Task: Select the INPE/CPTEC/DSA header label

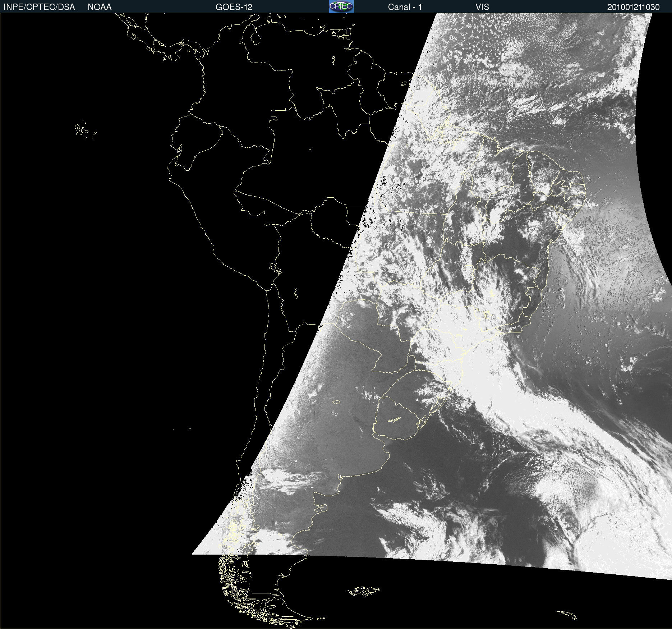Action: point(39,7)
